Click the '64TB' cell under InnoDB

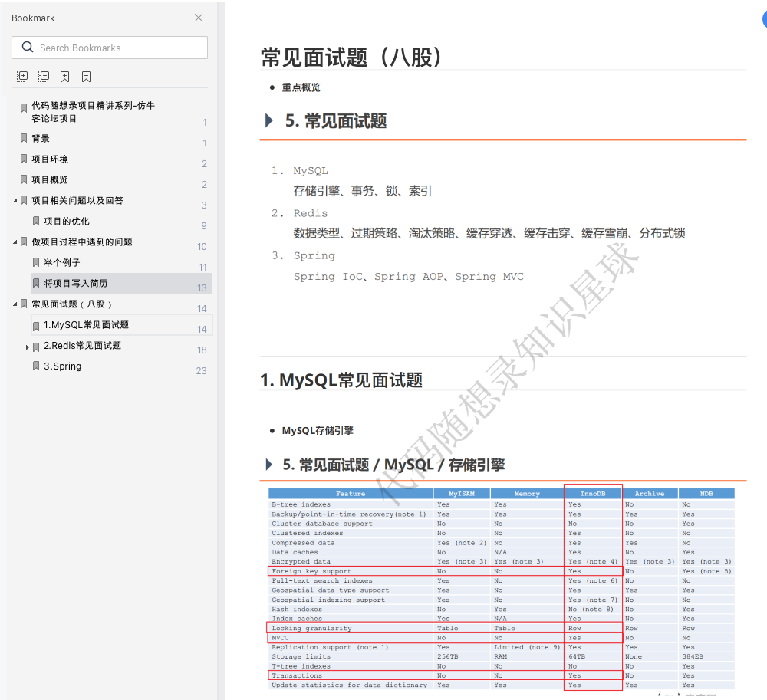[577, 656]
